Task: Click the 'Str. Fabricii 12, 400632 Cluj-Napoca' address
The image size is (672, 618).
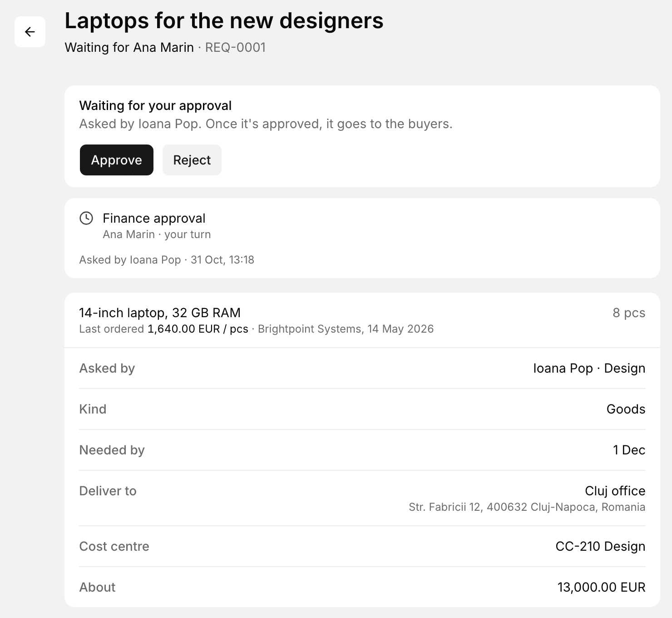Action: pos(527,507)
